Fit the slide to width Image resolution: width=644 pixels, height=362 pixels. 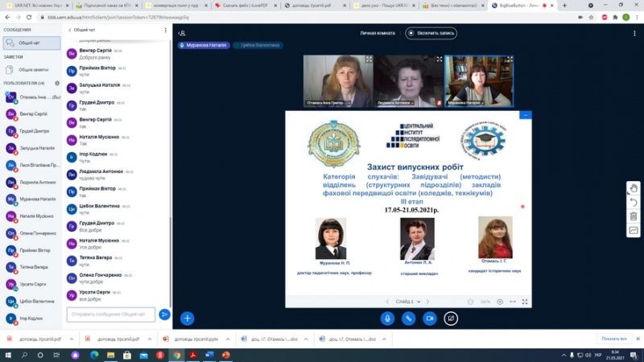(x=513, y=302)
